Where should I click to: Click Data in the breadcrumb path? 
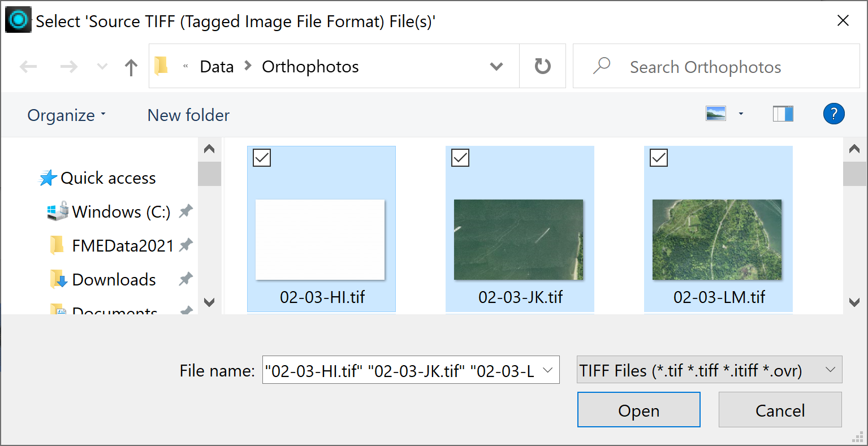point(216,66)
